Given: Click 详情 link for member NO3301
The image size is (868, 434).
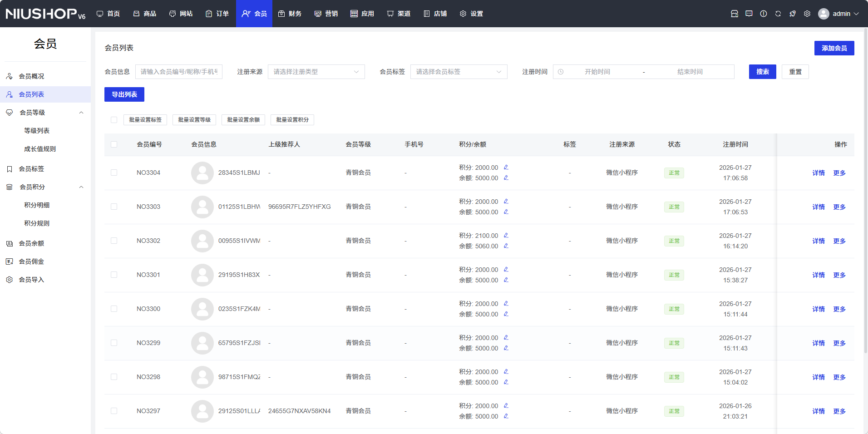Looking at the screenshot, I should pos(819,275).
